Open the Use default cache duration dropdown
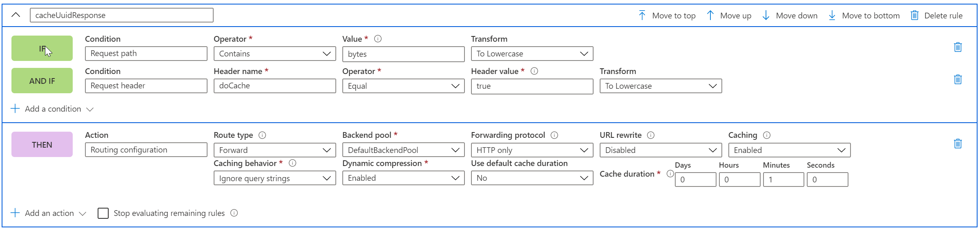The image size is (980, 229). (532, 178)
